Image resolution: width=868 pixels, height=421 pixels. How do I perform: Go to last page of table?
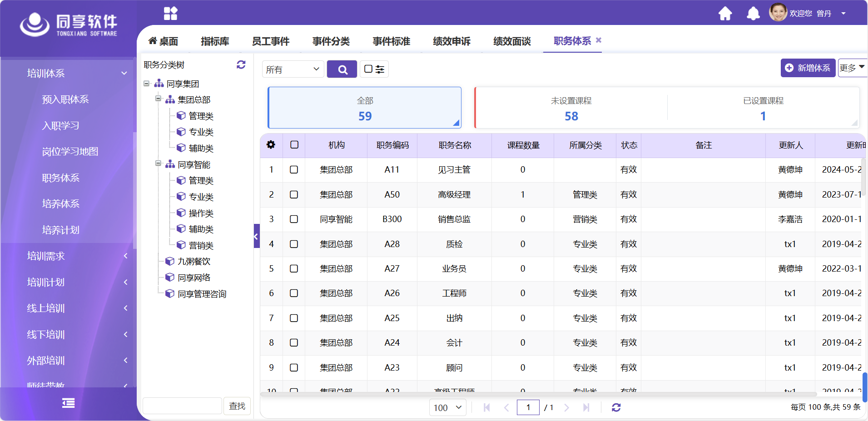coord(586,408)
